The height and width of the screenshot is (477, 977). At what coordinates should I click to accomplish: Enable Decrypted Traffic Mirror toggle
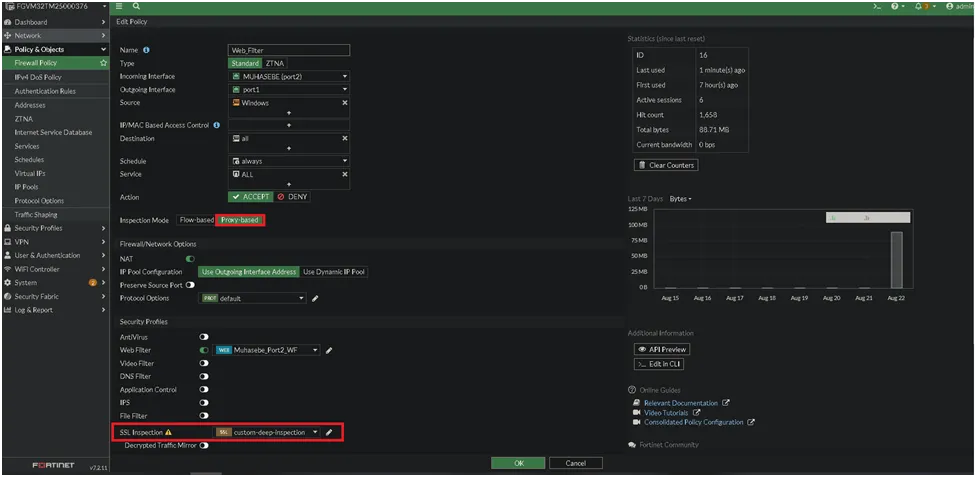[204, 446]
